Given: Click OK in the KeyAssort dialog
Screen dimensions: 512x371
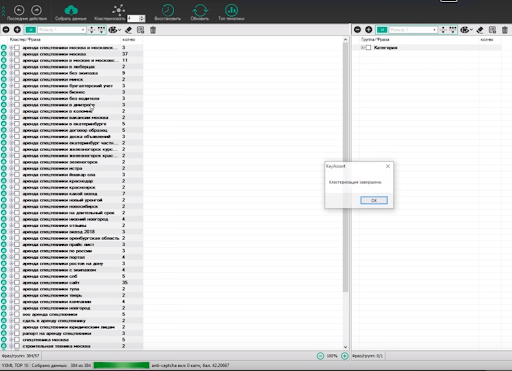Looking at the screenshot, I should [x=374, y=200].
